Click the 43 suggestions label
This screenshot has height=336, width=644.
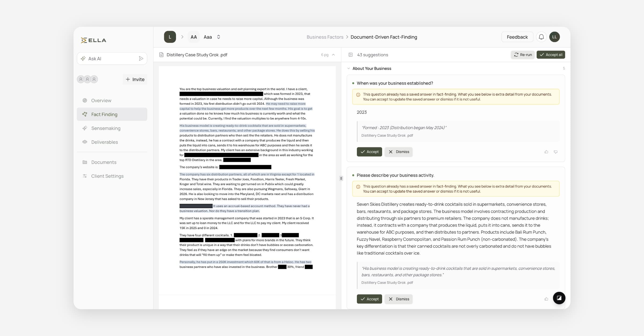click(372, 55)
